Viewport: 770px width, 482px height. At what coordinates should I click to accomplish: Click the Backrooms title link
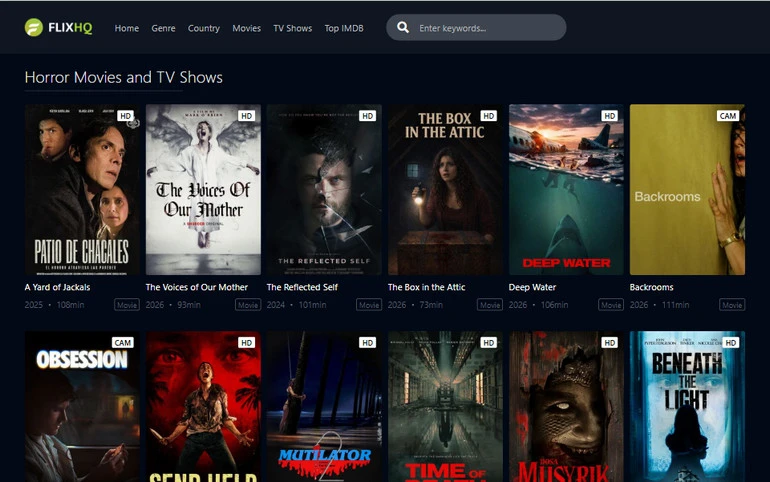[x=652, y=287]
